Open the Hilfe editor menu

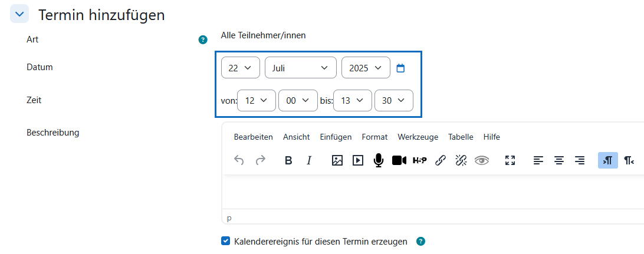tap(492, 137)
